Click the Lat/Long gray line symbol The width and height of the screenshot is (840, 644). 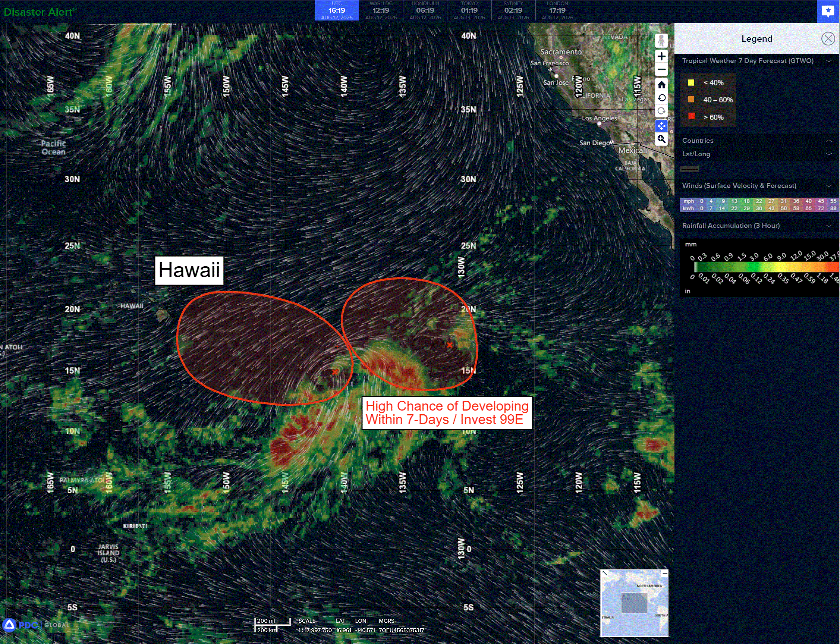tap(689, 169)
